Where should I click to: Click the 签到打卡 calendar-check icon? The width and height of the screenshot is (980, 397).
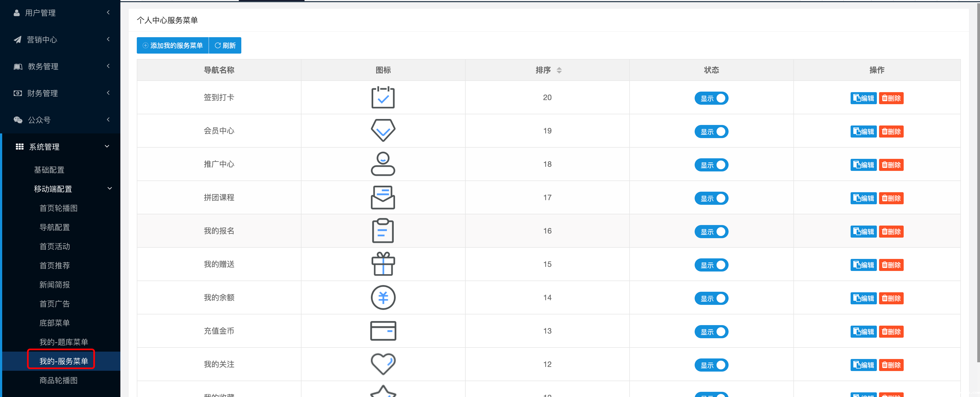[x=383, y=97]
